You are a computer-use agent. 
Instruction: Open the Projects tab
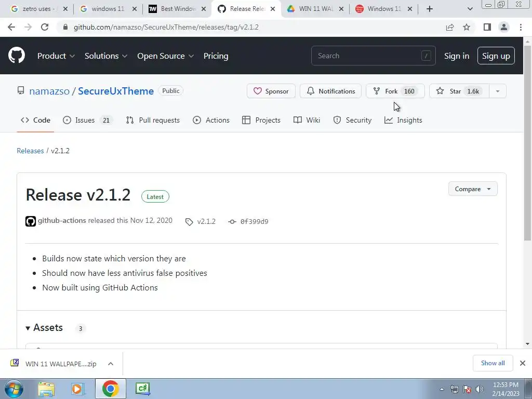click(x=261, y=120)
